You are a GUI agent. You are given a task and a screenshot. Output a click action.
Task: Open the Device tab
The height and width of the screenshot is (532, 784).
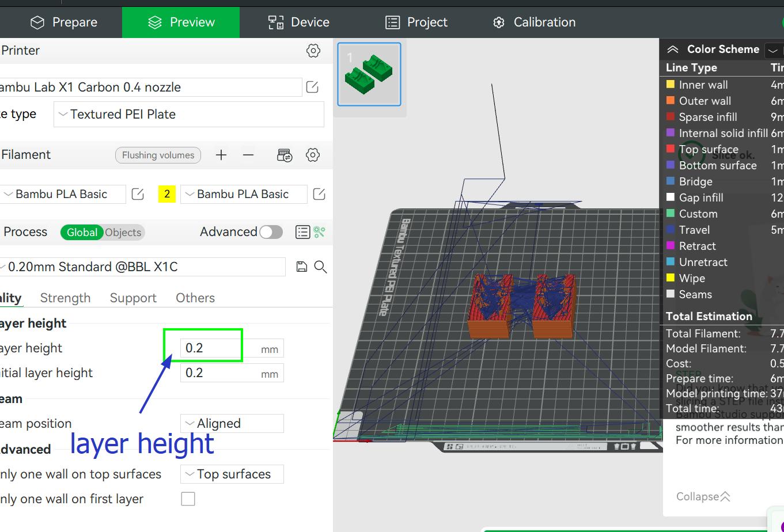(299, 22)
